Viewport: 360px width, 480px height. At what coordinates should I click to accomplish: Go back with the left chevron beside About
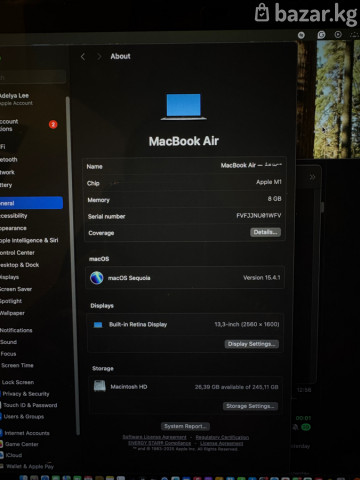click(83, 57)
